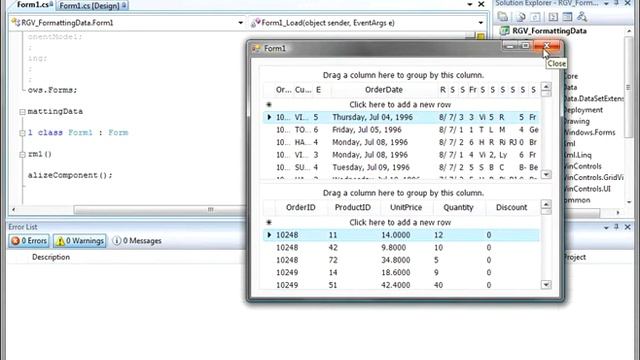Close the Form1 window

click(547, 45)
